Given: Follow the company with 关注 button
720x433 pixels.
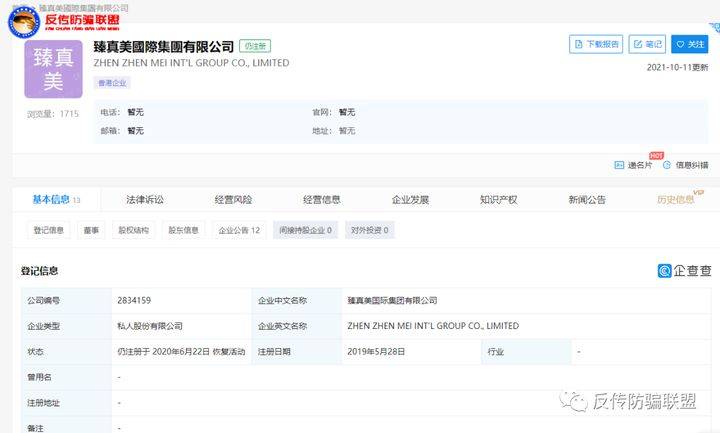Looking at the screenshot, I should (x=689, y=44).
